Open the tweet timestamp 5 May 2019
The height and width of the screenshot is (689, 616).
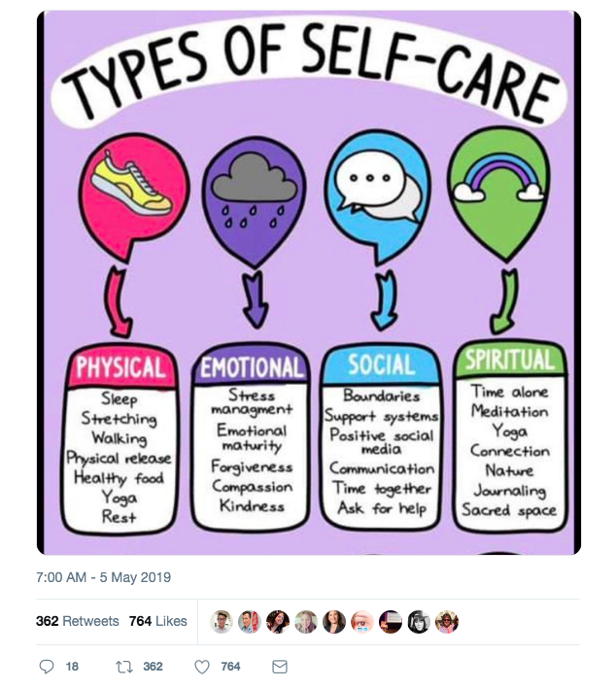tap(103, 577)
